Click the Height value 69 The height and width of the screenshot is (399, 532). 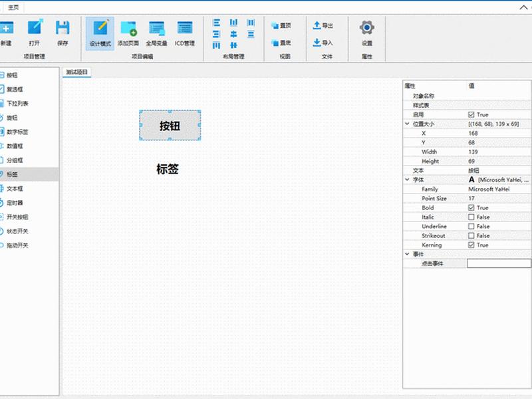(471, 161)
